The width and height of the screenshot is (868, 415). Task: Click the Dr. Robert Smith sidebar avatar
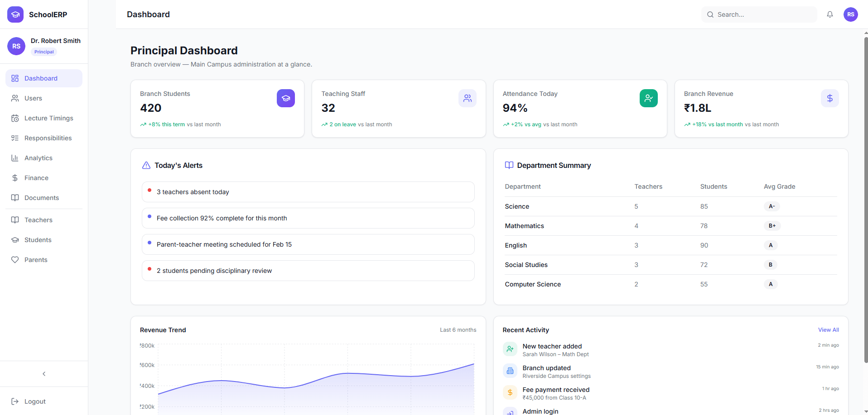[16, 46]
